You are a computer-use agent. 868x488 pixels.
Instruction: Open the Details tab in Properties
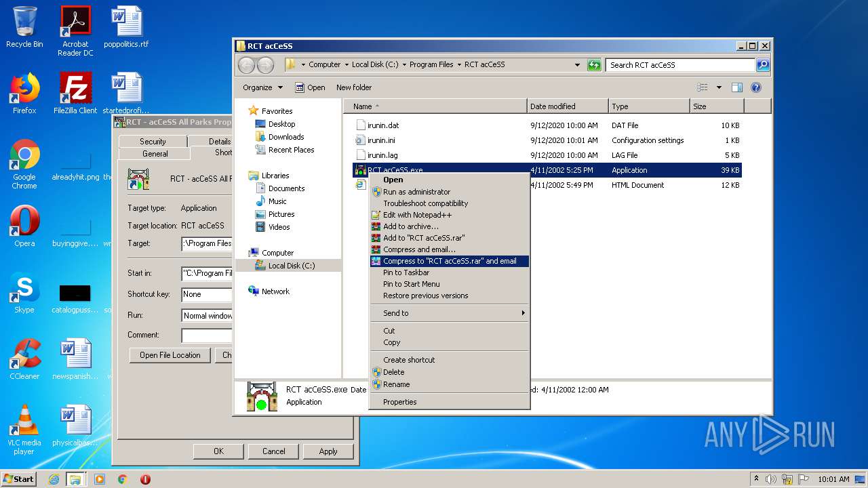212,142
